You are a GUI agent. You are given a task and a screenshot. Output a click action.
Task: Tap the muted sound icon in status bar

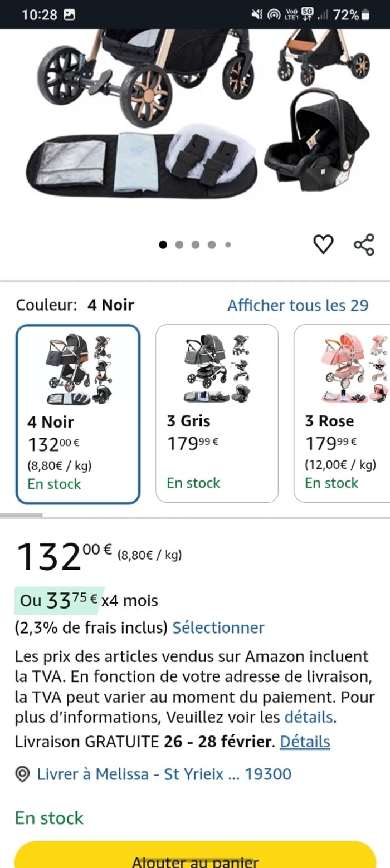(x=257, y=15)
